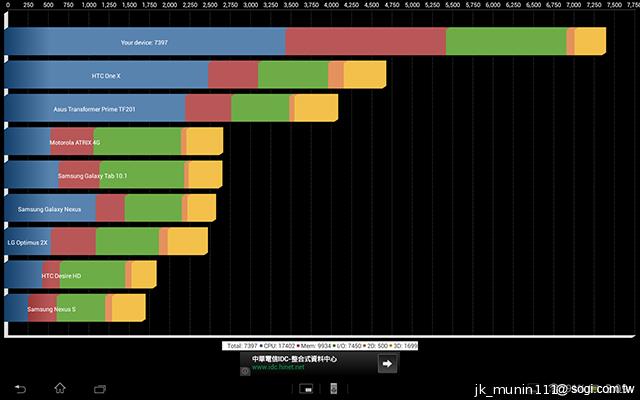Image resolution: width=640 pixels, height=400 pixels.
Task: Tap the score totals legend below chart
Action: (x=321, y=345)
